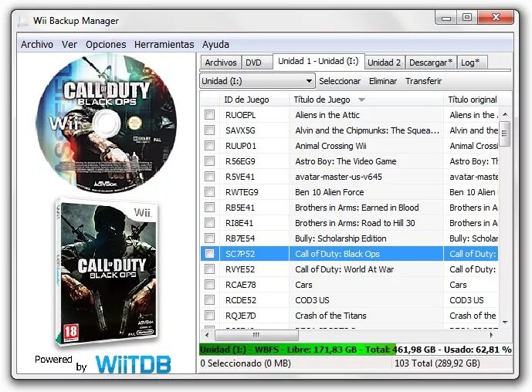Viewport: 532px width, 392px height.
Task: Click the vertical scrollbar up arrow
Action: [x=505, y=114]
